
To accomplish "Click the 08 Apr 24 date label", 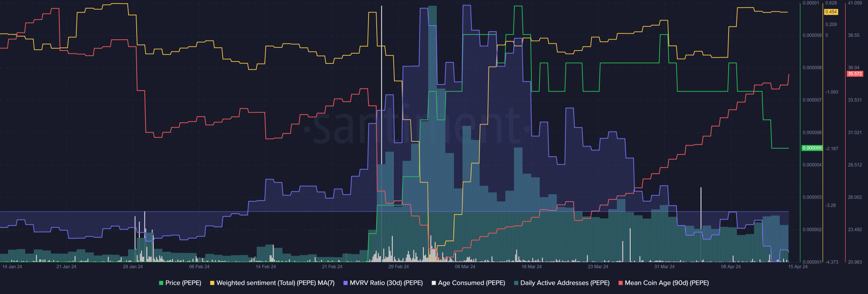I will click(x=731, y=267).
